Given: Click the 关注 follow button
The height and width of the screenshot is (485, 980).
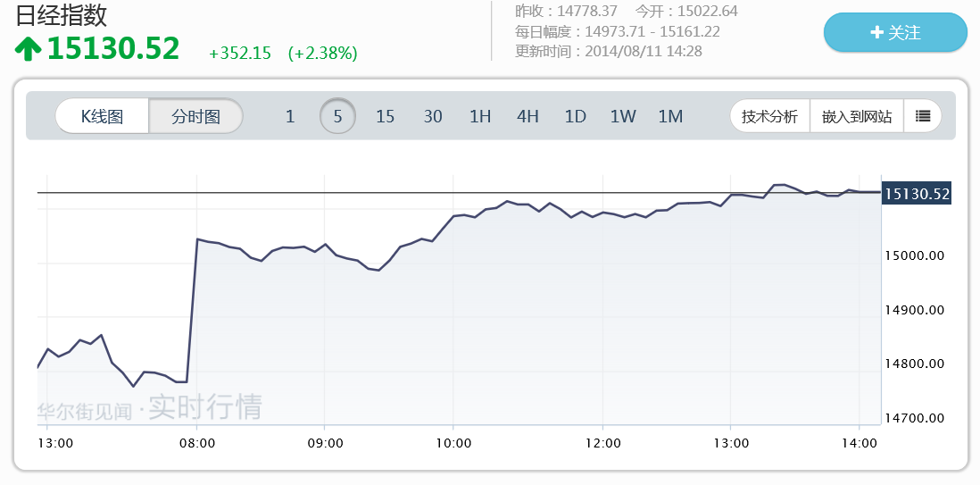Looking at the screenshot, I should pyautogui.click(x=894, y=33).
